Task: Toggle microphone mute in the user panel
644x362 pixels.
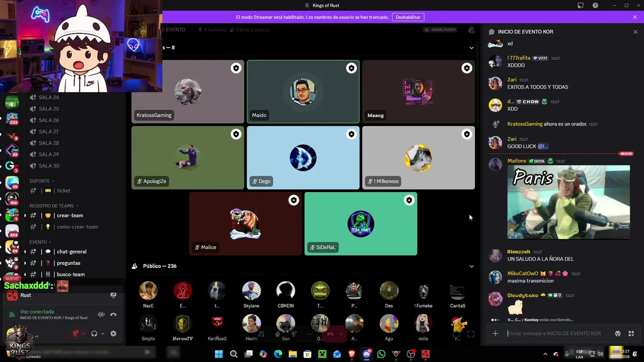Action: point(76,333)
